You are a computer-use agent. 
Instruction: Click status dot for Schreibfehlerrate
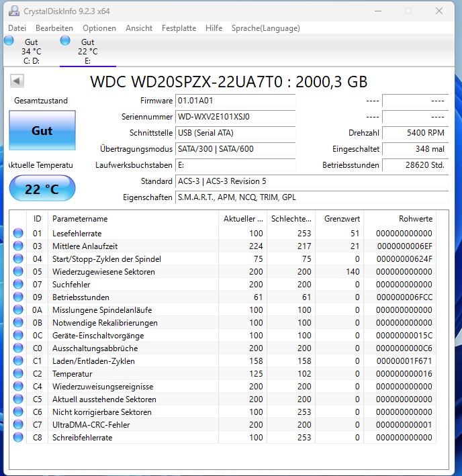(18, 437)
